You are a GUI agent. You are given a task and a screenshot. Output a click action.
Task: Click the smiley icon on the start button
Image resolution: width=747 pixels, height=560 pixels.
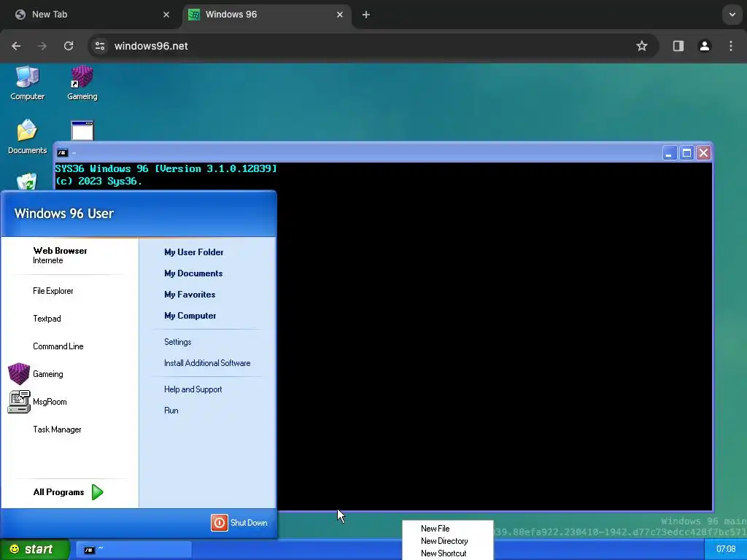pos(15,549)
